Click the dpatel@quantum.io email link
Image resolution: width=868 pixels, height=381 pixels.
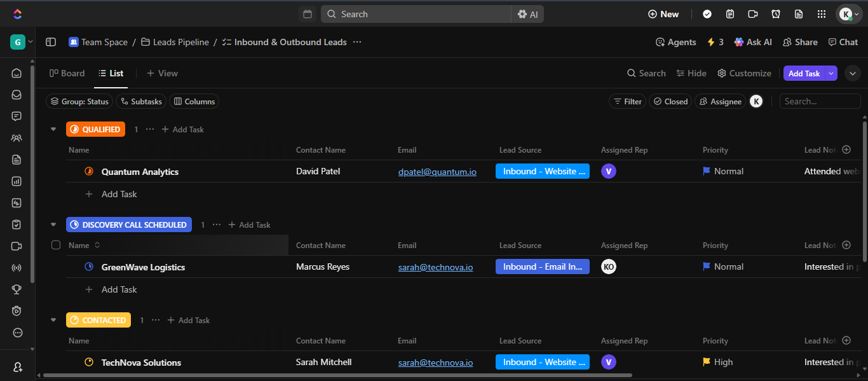(x=437, y=172)
